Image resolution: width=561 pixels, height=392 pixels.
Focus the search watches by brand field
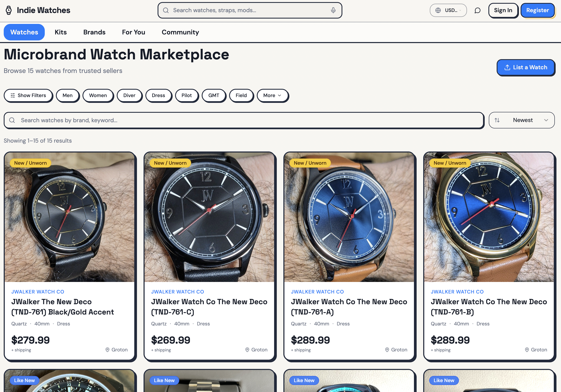pos(244,120)
